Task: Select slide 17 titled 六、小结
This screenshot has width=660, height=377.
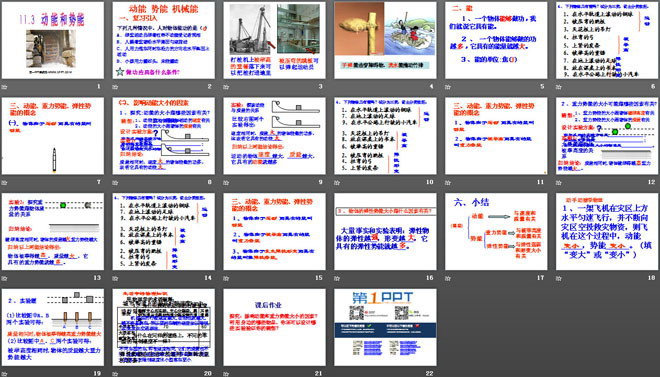Action: coord(496,231)
